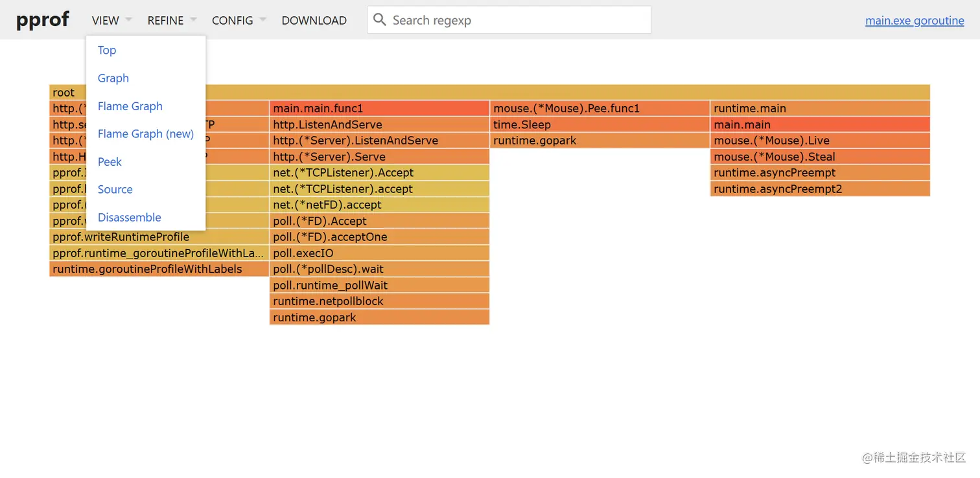Open the VIEW dropdown menu
The width and height of the screenshot is (980, 478).
pos(111,20)
